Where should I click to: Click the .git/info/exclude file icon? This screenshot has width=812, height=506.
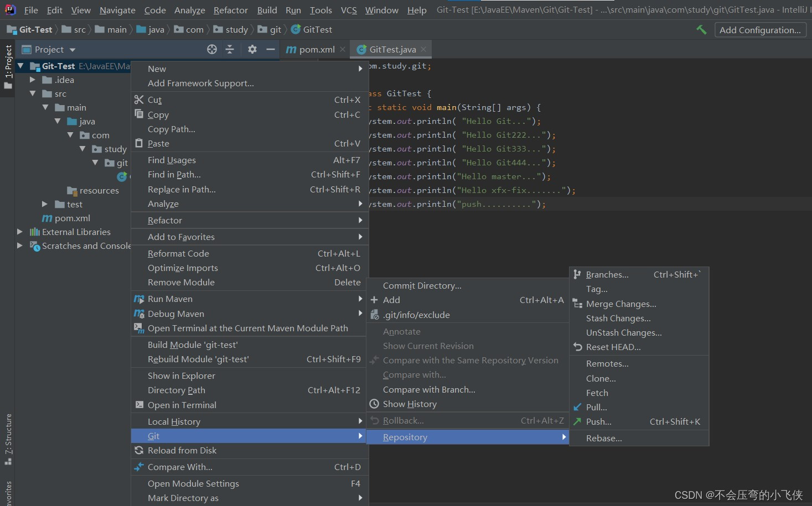(x=374, y=314)
